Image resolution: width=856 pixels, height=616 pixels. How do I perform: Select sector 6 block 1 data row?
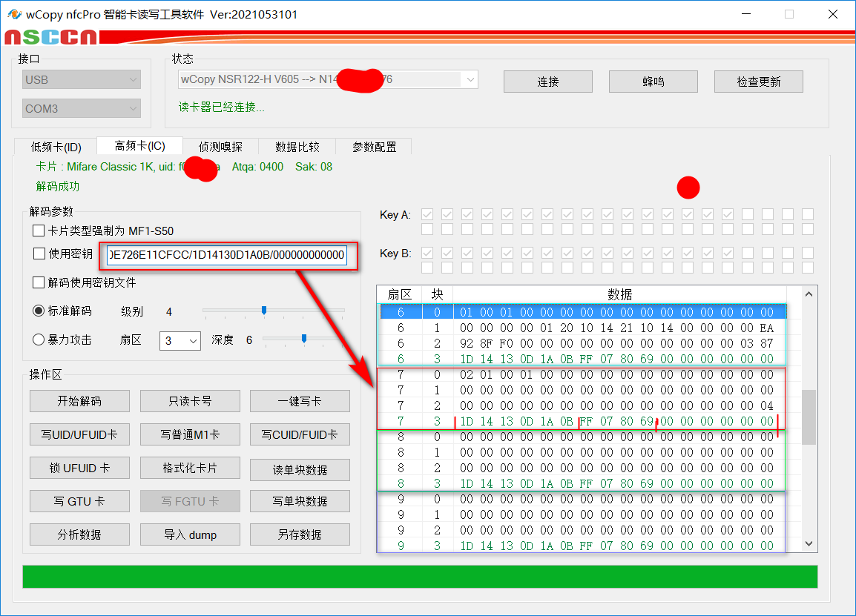click(583, 328)
